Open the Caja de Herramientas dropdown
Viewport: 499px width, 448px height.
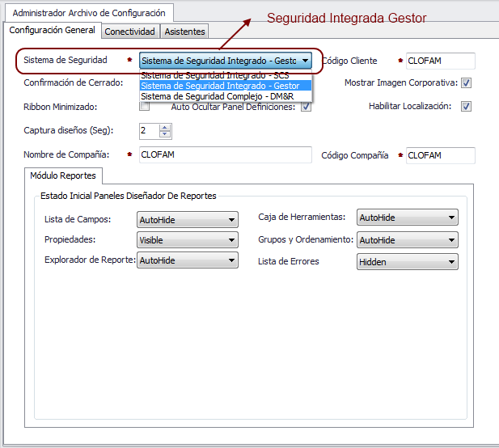(407, 218)
